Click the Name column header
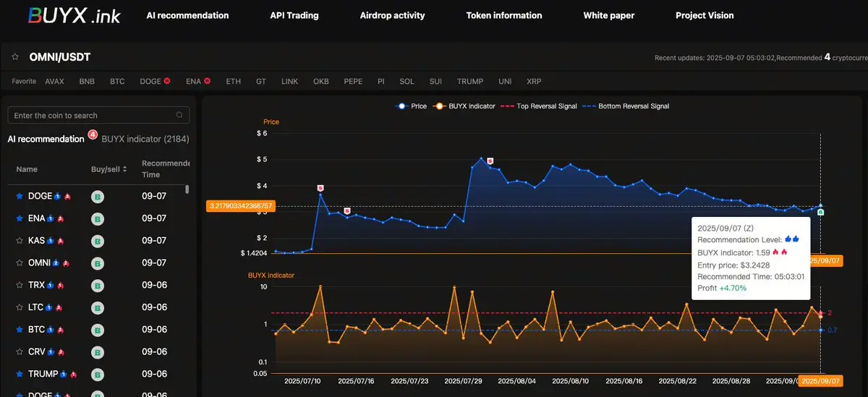The image size is (868, 397). click(27, 169)
